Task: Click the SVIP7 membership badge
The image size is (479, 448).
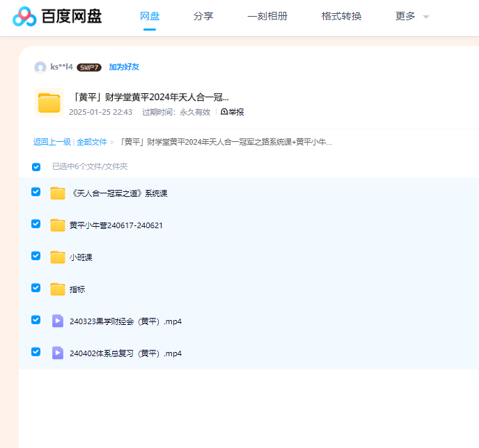Action: [89, 67]
